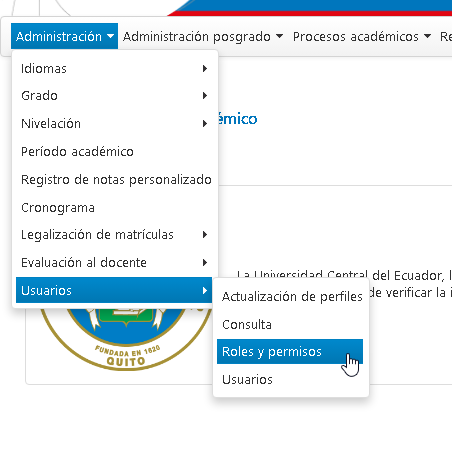Expand the Grado submenu
The width and height of the screenshot is (452, 474).
114,96
